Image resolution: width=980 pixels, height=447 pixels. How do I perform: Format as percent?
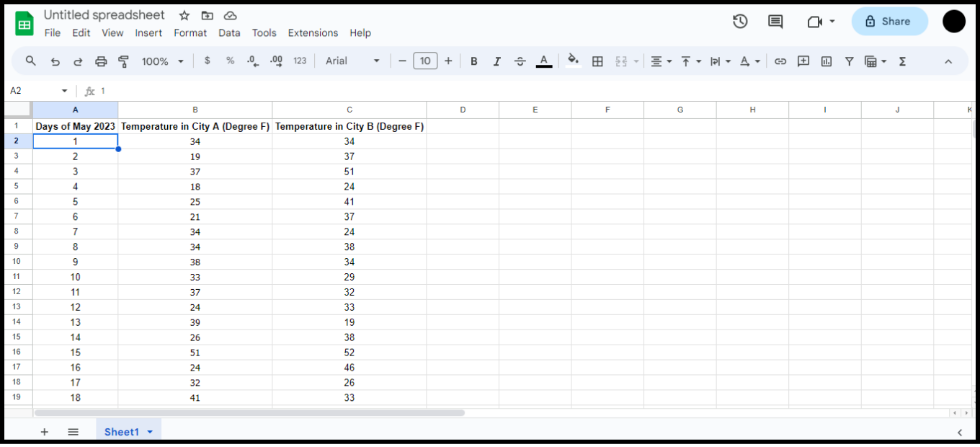point(231,61)
